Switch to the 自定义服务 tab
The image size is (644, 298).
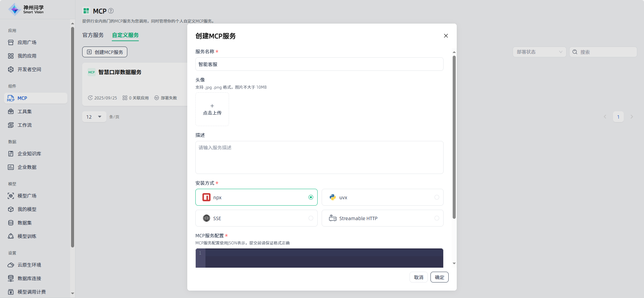pyautogui.click(x=125, y=35)
